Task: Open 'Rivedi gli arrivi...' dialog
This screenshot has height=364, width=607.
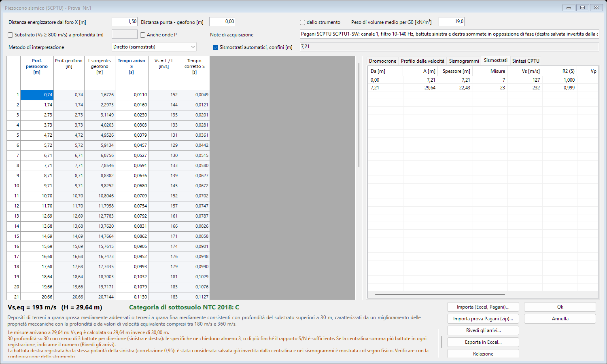Action: tap(483, 330)
